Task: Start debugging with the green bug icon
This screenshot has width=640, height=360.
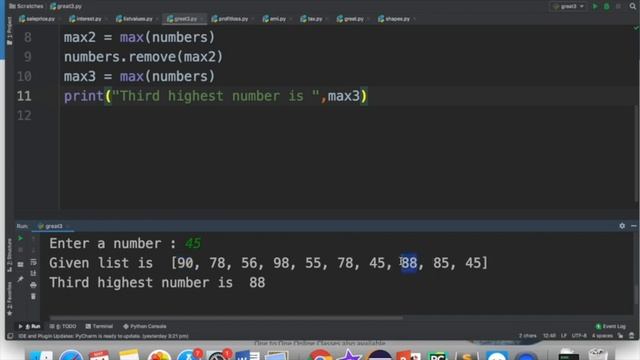Action: pyautogui.click(x=607, y=6)
